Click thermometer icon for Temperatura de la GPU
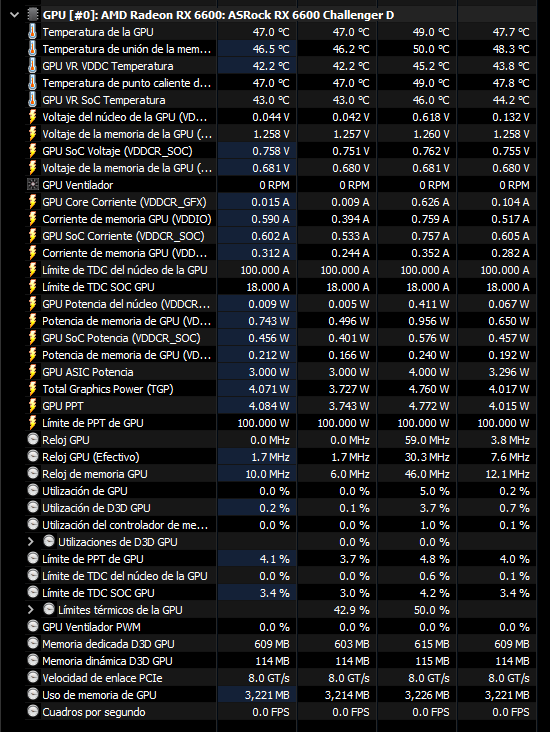Screen dimensions: 550x732 coord(32,32)
